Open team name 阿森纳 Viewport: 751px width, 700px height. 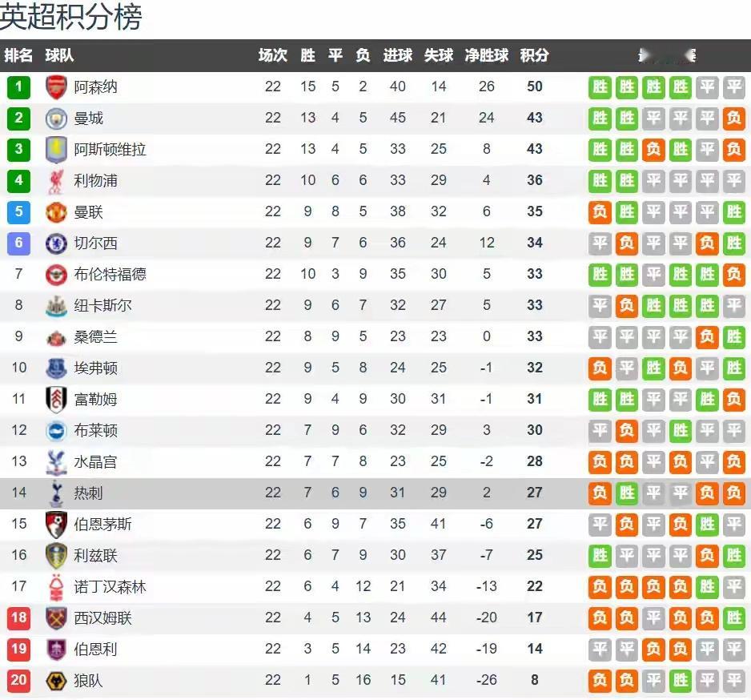tap(95, 87)
